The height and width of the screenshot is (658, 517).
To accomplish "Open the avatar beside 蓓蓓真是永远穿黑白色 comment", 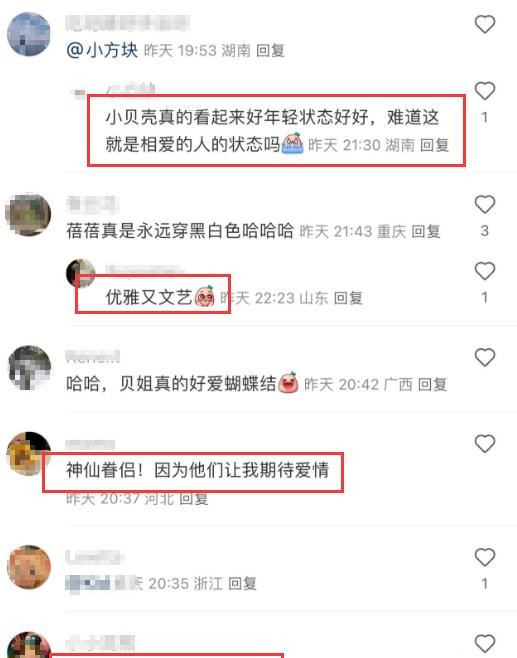I will pos(28,214).
